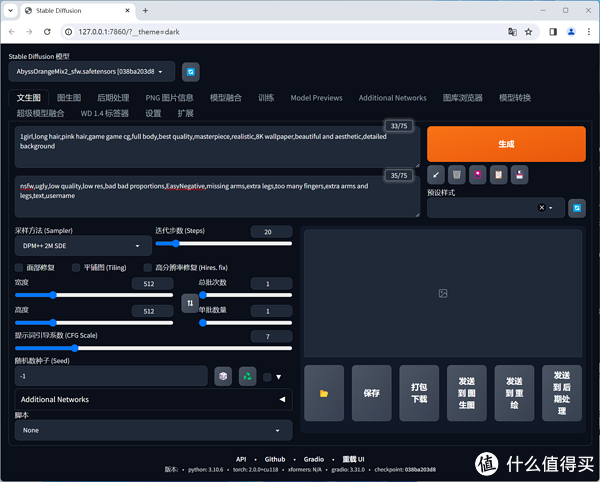Open the 模型融合 tab
Image resolution: width=600 pixels, height=482 pixels.
click(226, 98)
